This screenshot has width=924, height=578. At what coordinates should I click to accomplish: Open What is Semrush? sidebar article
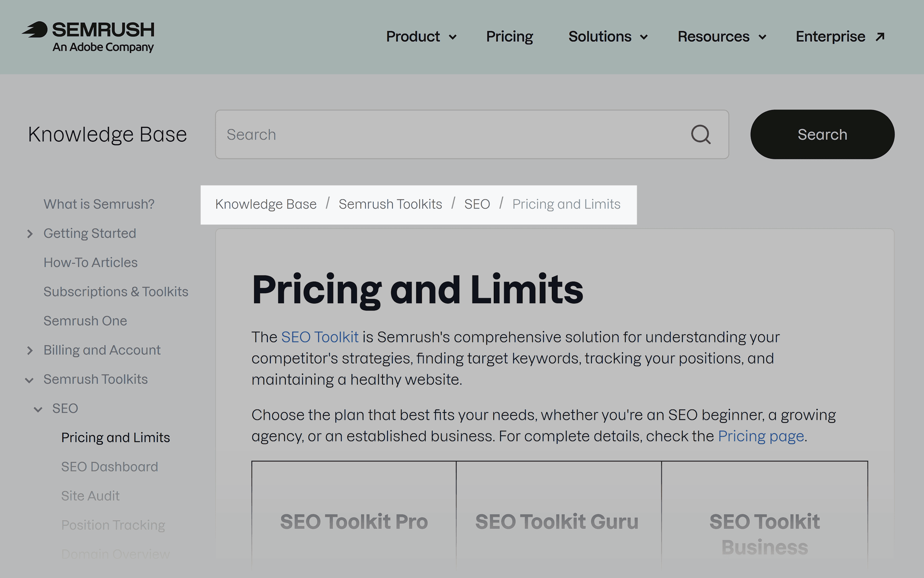99,204
